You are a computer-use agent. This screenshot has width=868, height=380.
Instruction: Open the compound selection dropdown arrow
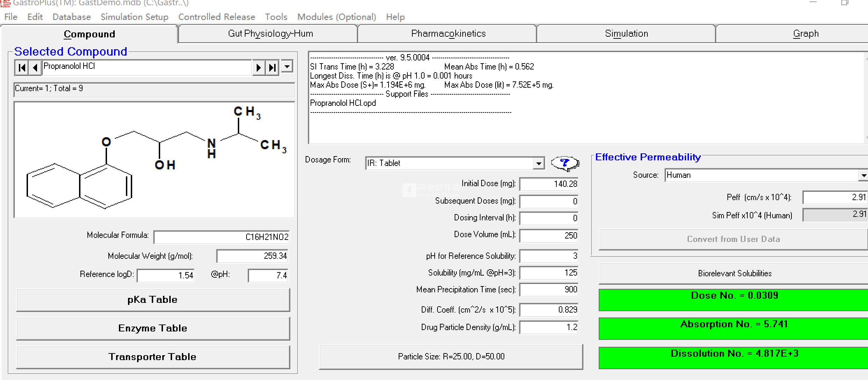click(x=287, y=66)
